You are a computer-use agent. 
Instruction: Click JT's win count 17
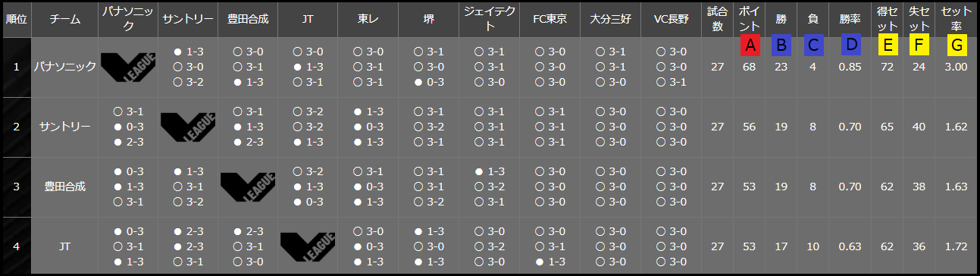(x=781, y=247)
